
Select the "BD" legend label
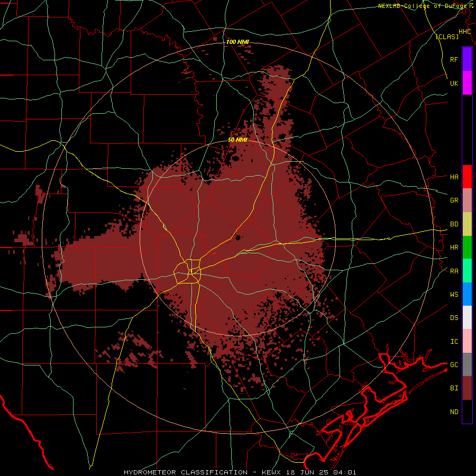pyautogui.click(x=454, y=224)
